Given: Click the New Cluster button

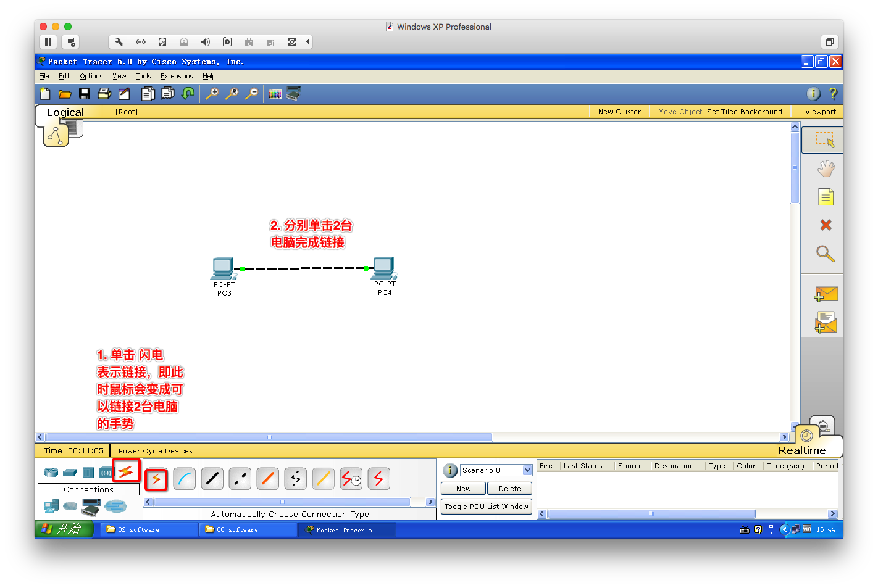Looking at the screenshot, I should tap(619, 112).
